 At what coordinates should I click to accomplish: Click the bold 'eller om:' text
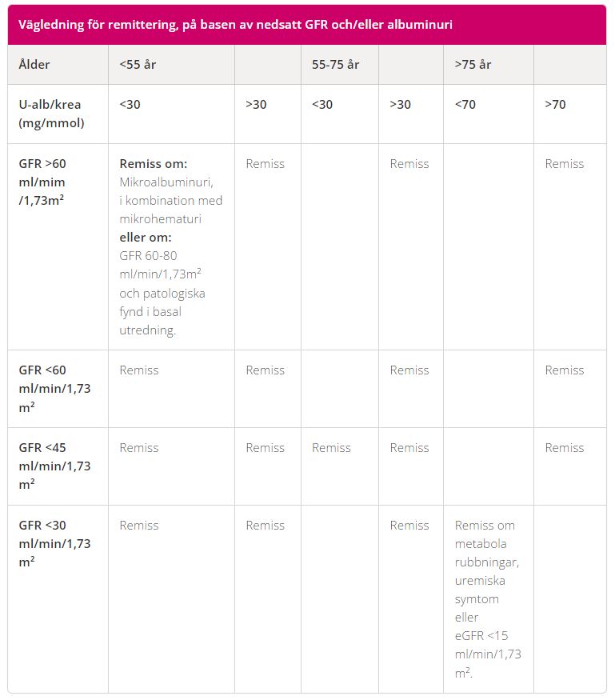146,238
